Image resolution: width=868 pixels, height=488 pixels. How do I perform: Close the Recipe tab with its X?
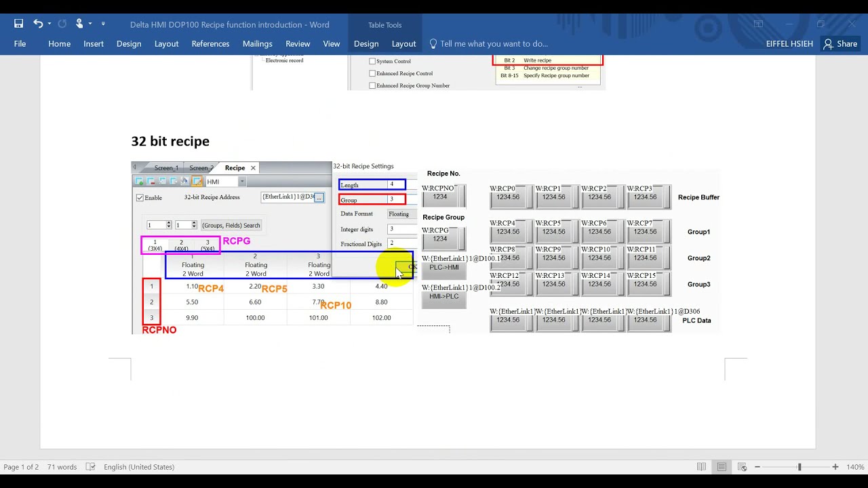pos(253,168)
